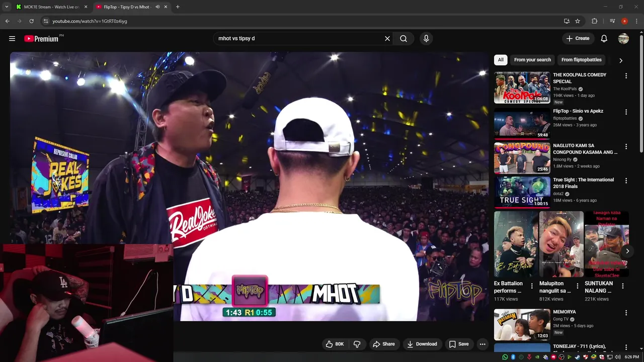Open the 6:26 PM taskbar clock
The width and height of the screenshot is (644, 362).
[x=631, y=357]
